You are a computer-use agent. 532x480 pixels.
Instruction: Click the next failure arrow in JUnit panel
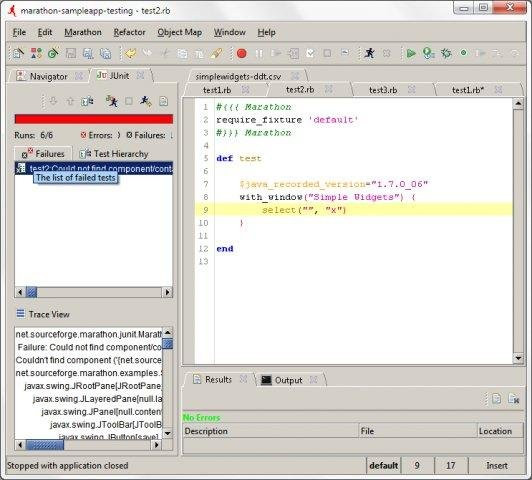53,101
